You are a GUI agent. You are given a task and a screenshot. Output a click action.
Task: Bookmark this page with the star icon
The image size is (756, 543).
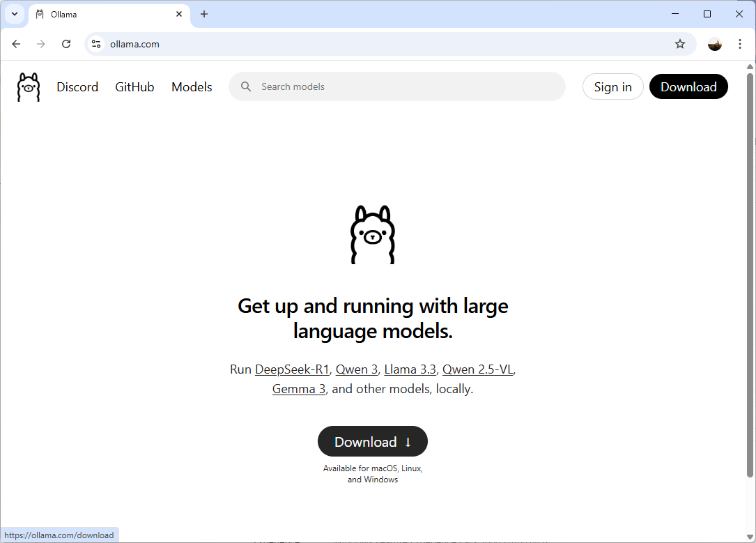click(x=680, y=44)
